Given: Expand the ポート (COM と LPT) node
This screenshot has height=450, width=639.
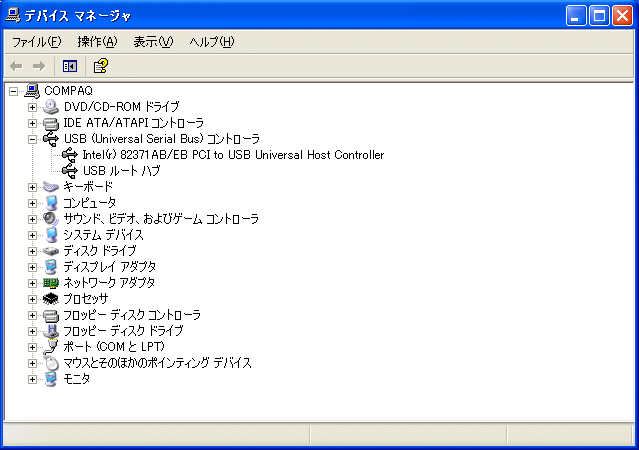Looking at the screenshot, I should pos(33,347).
